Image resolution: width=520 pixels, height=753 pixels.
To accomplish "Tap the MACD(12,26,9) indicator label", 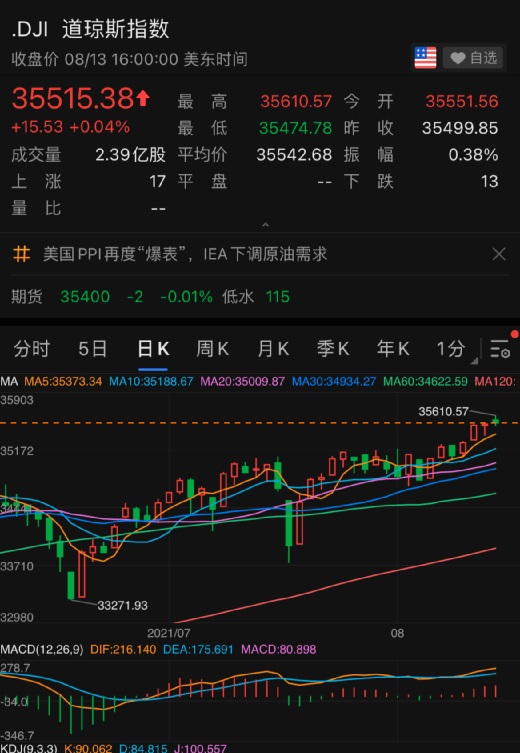I will (x=42, y=650).
